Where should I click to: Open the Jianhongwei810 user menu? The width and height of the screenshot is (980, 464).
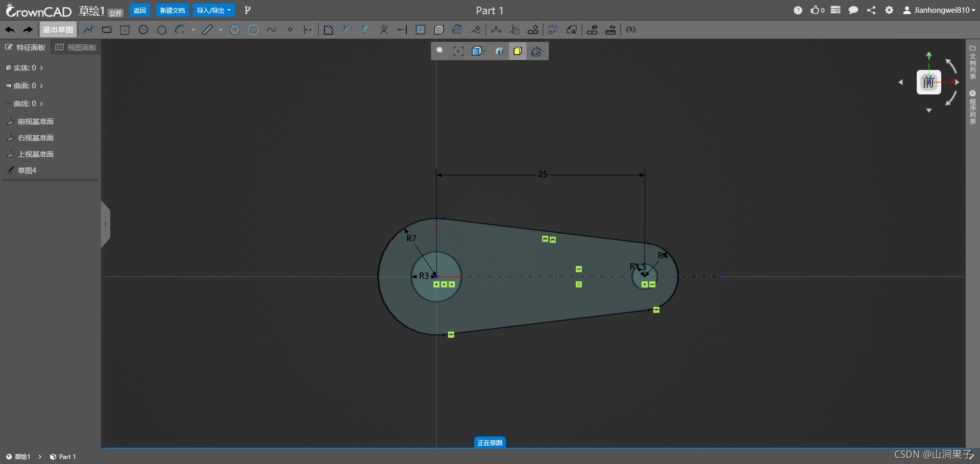[939, 10]
